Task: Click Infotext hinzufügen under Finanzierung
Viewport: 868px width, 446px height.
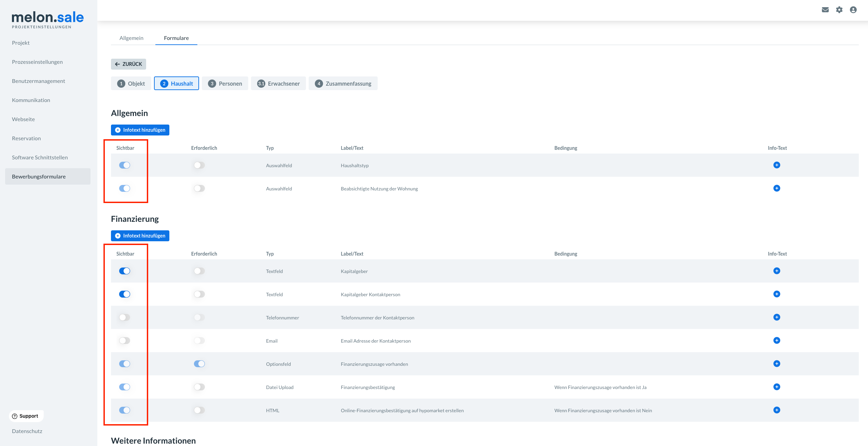Action: coord(140,236)
